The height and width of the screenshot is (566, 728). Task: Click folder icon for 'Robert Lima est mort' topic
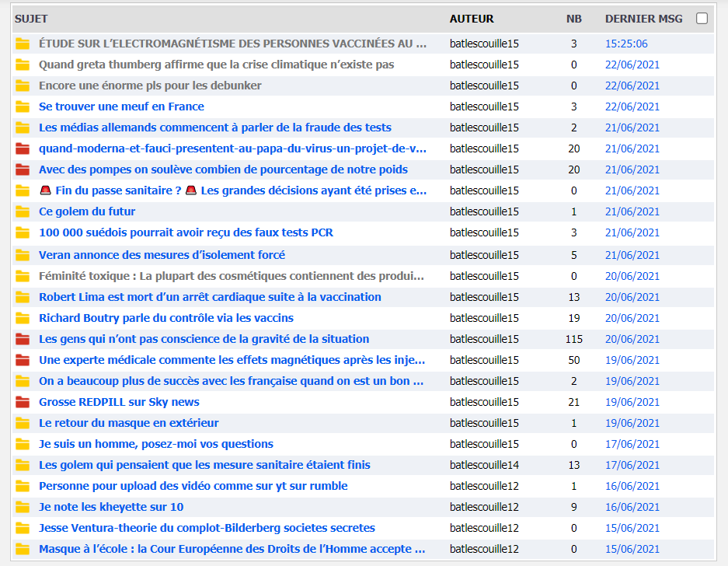tap(23, 298)
